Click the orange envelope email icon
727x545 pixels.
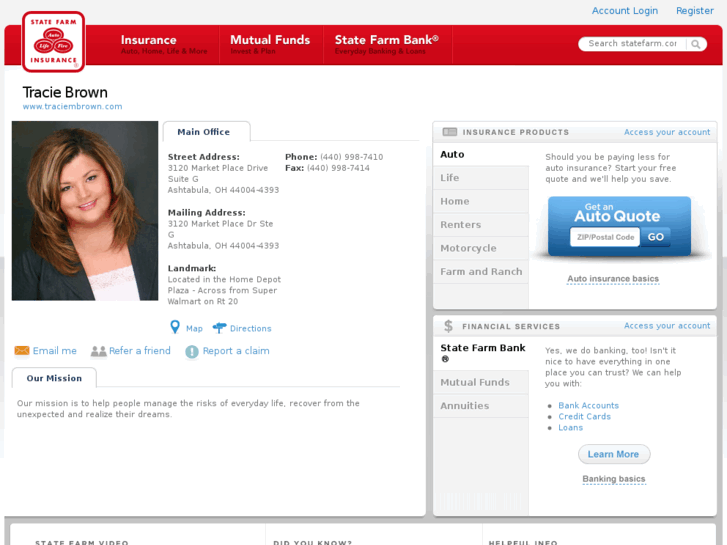pyautogui.click(x=22, y=351)
